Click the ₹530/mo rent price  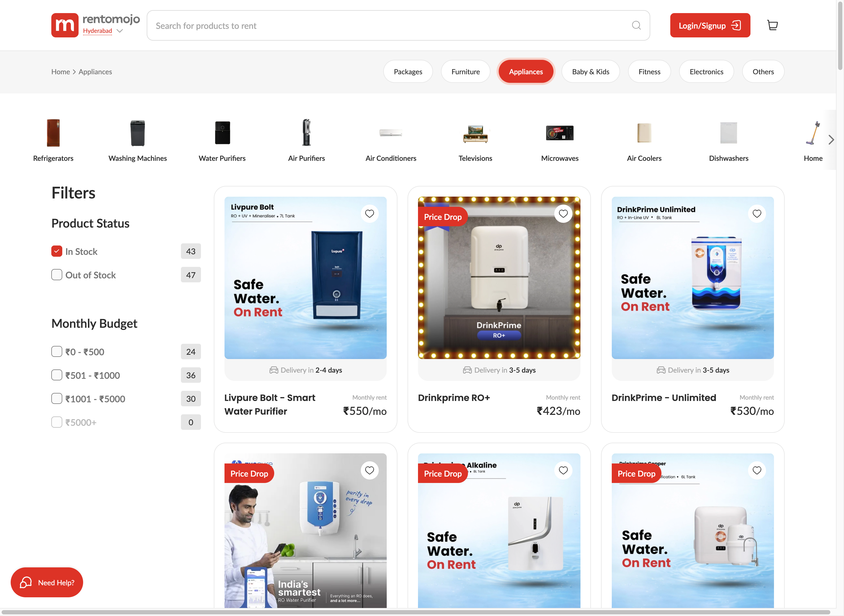coord(752,411)
